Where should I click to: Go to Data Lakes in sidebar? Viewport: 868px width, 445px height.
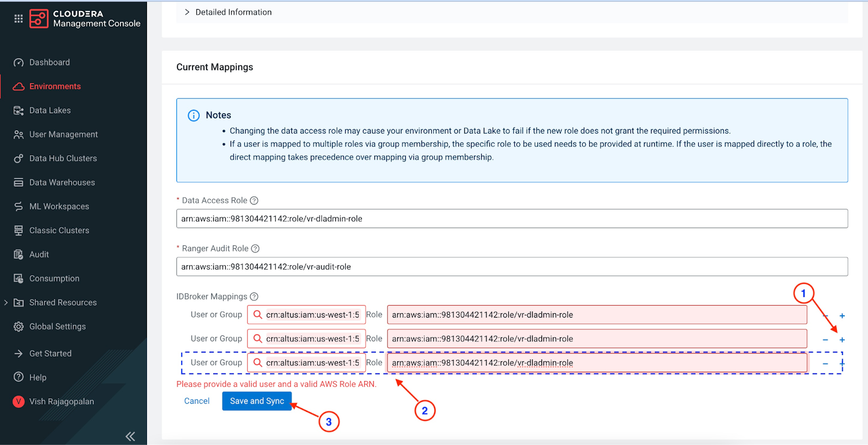click(50, 110)
